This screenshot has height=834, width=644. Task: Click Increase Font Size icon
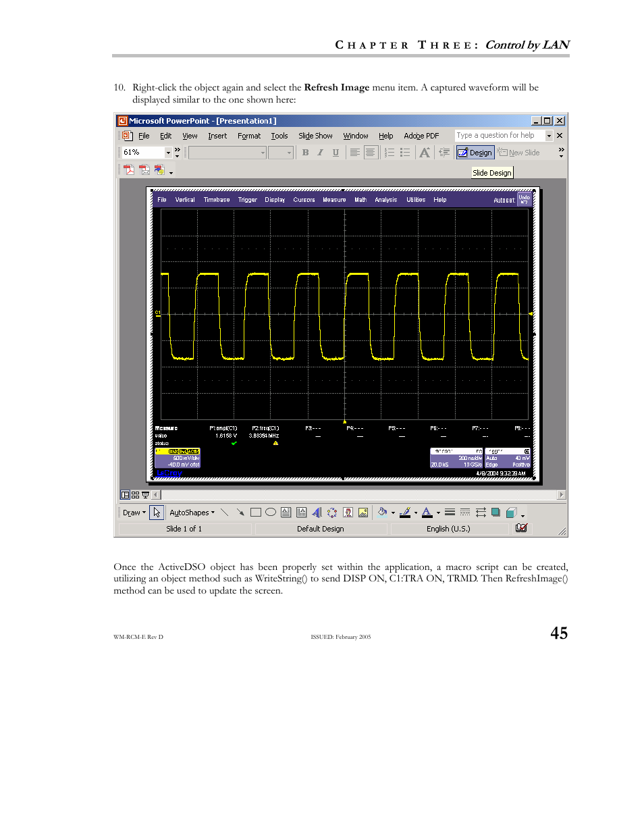(x=425, y=153)
